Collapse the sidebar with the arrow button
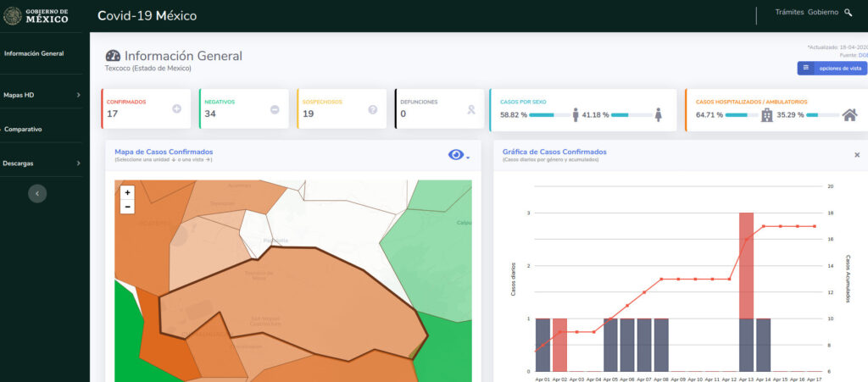This screenshot has width=868, height=382. click(37, 193)
